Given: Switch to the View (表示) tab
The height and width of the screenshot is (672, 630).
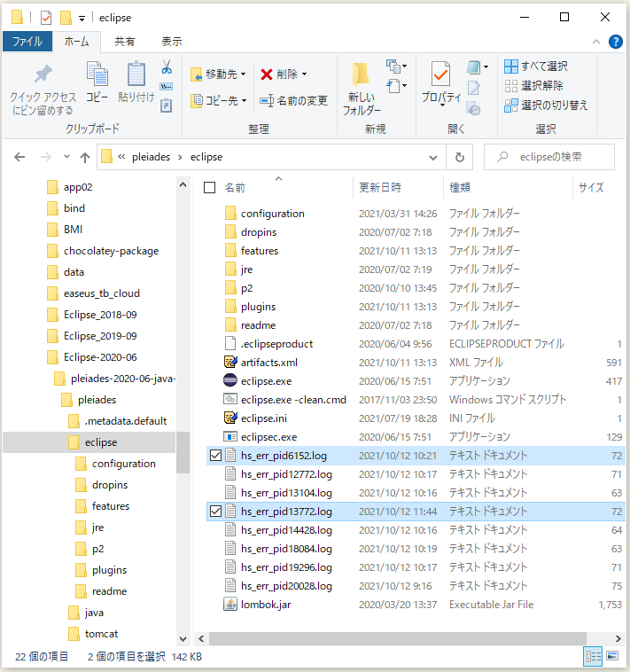Looking at the screenshot, I should (x=172, y=42).
